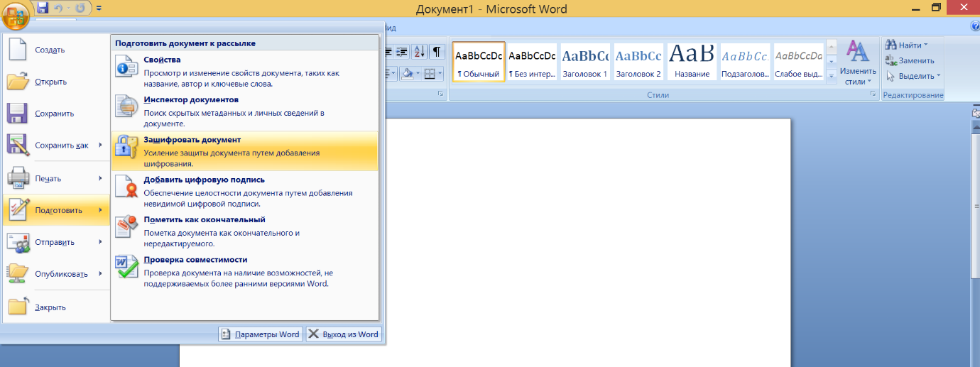The height and width of the screenshot is (367, 980).
Task: Open the Стили pane dialog launcher
Action: [873, 94]
